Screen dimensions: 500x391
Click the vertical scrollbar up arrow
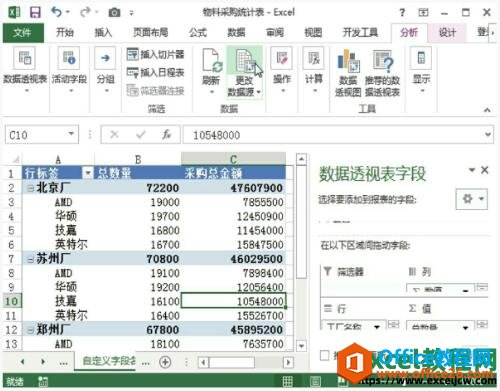coord(301,159)
